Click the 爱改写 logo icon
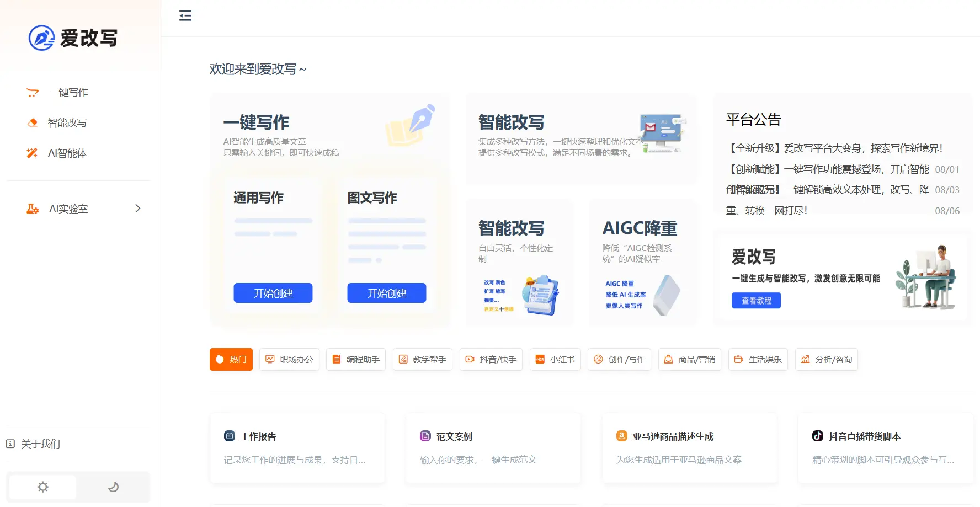This screenshot has width=980, height=507. point(41,38)
